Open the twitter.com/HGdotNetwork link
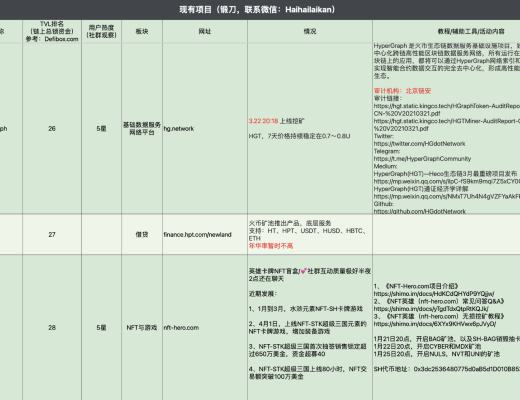 pos(419,144)
